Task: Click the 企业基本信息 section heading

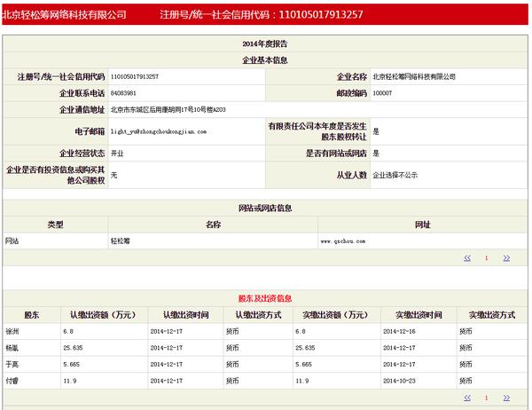Action: point(264,60)
